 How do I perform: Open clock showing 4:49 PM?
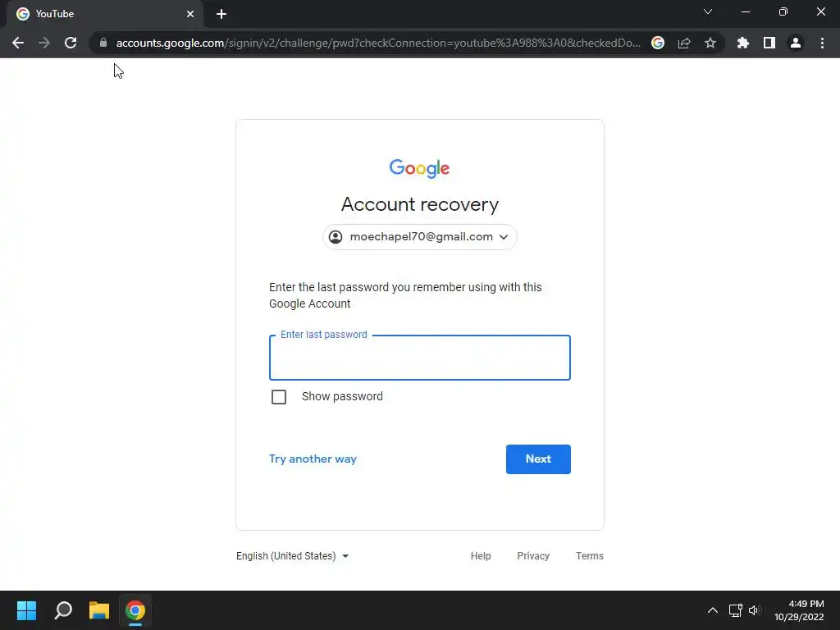799,610
